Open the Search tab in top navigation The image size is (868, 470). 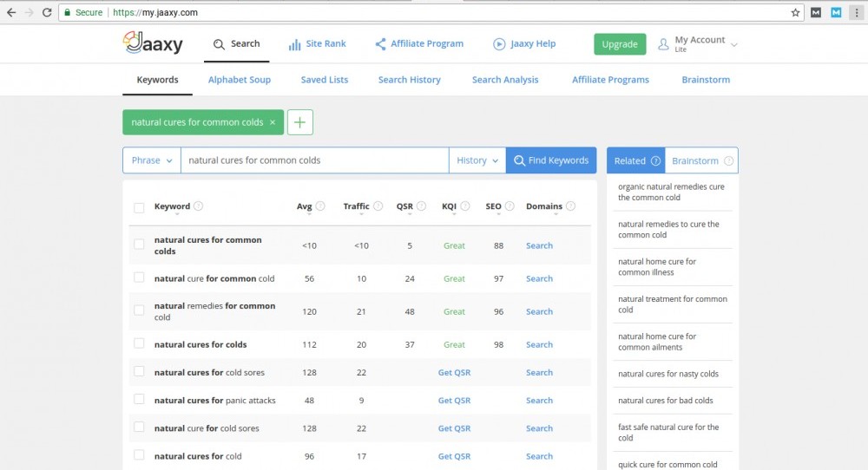[x=236, y=43]
